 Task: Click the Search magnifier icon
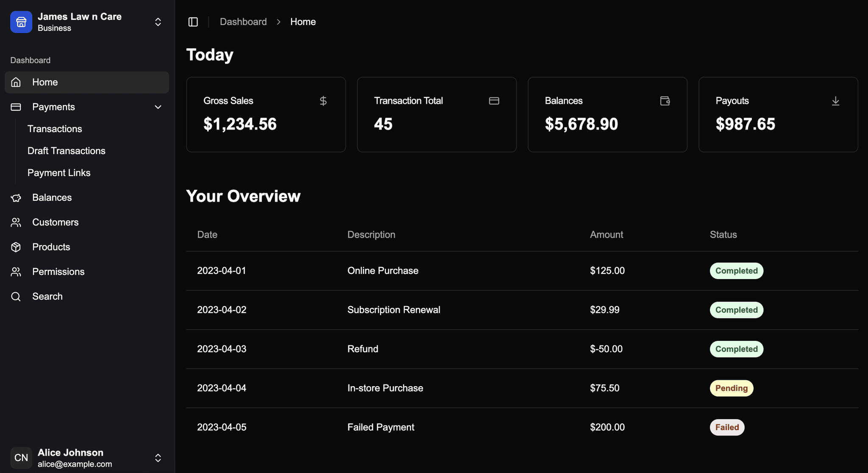point(16,296)
